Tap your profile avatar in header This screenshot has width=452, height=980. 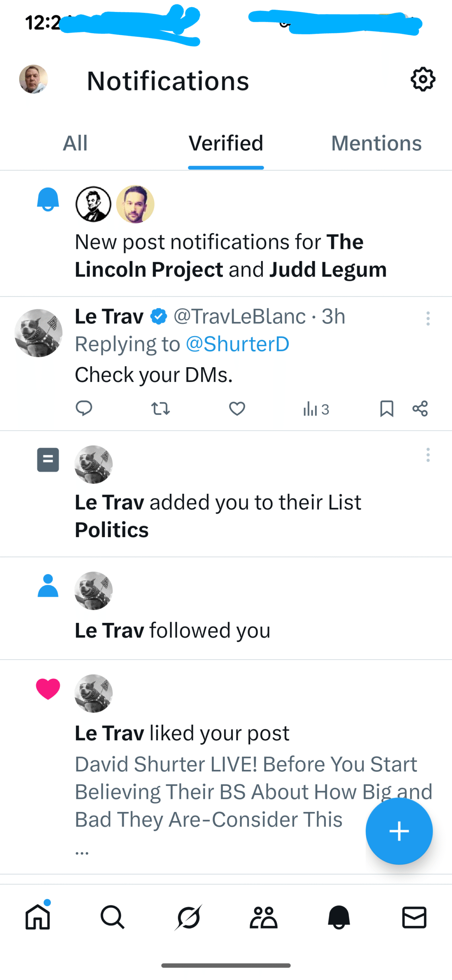pos(34,79)
